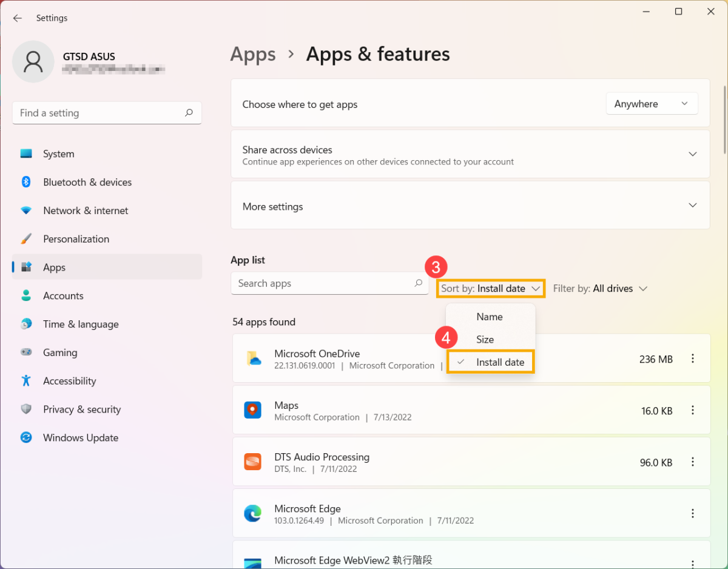
Task: Click the Microsoft OneDrive app icon
Action: (253, 359)
